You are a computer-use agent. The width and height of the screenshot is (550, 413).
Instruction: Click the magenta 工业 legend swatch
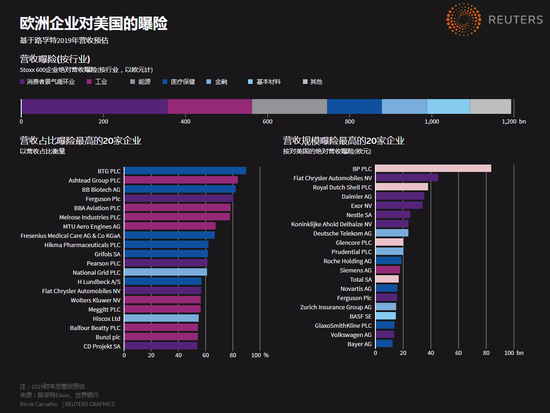[x=89, y=82]
